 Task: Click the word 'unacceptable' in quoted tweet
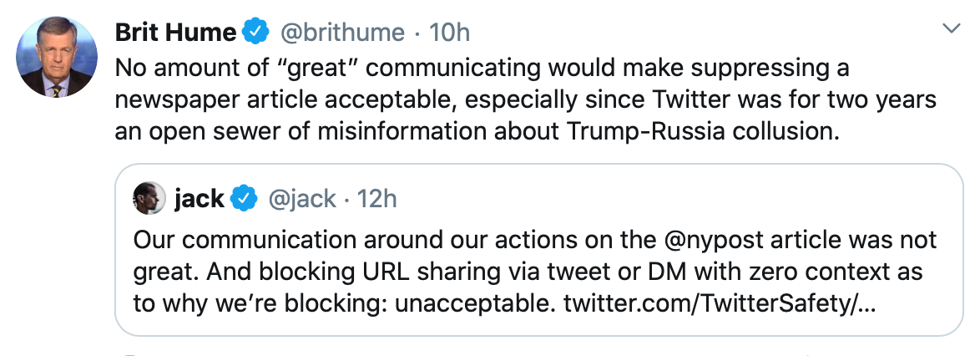(474, 303)
